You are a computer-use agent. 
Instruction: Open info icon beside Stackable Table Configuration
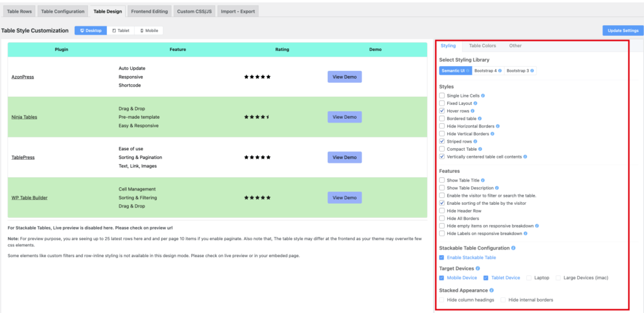(514, 248)
